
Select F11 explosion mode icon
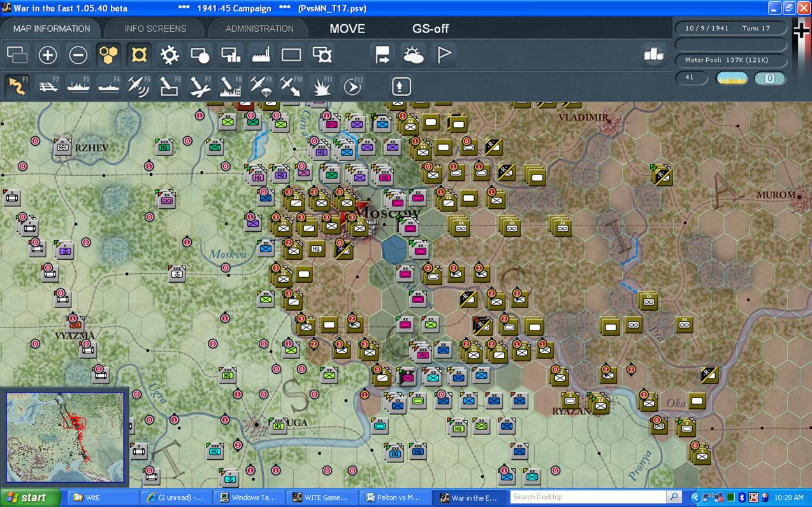322,86
